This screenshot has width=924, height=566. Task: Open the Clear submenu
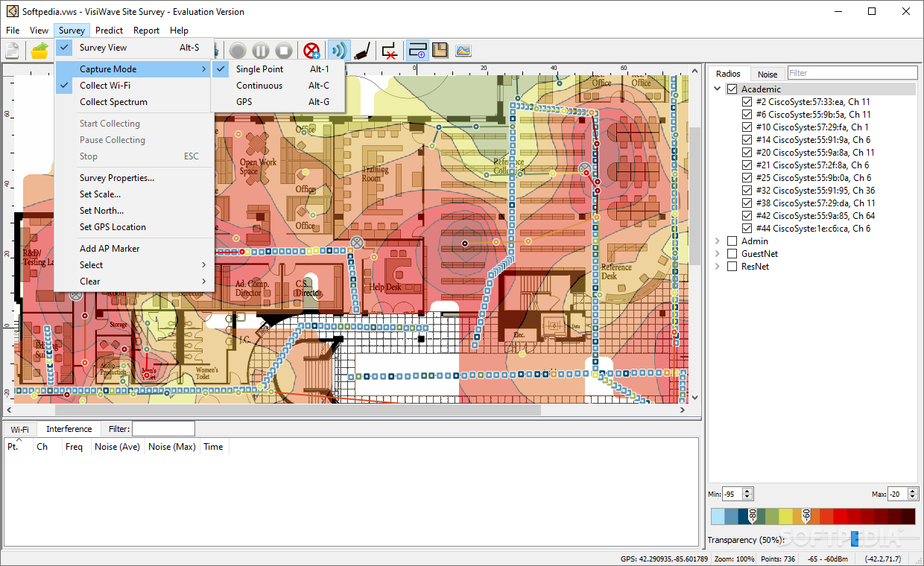[x=134, y=282]
